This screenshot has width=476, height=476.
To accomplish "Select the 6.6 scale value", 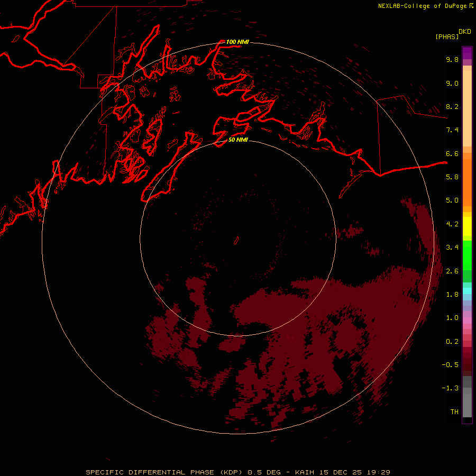I will (x=452, y=153).
